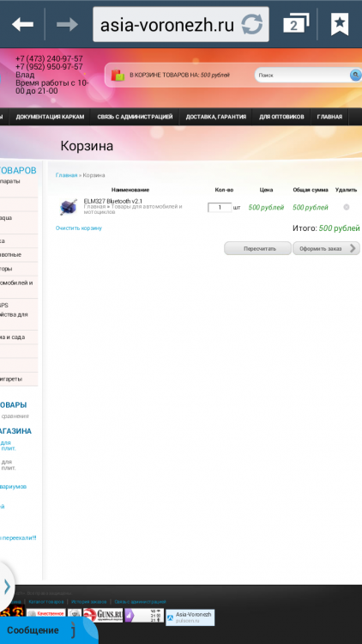Screen dimensions: 362x644
Task: Open the ELM327 Bluetooth v2.1 product link
Action: [113, 201]
